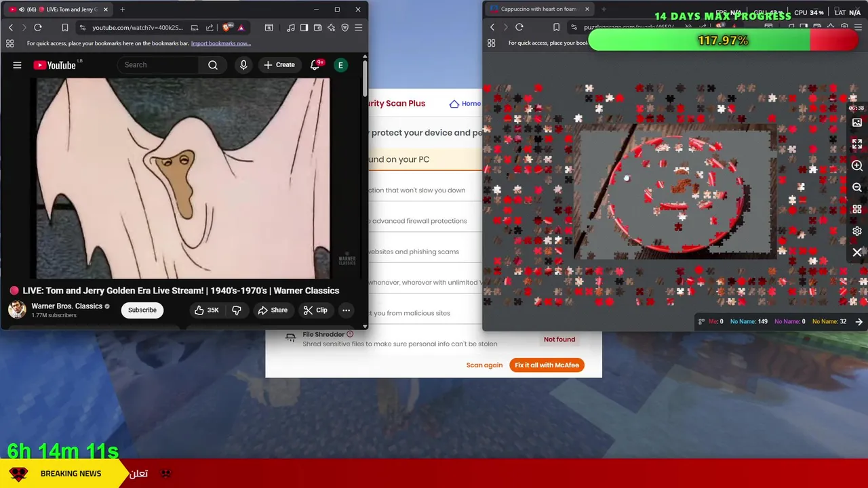
Task: Open Leo AI sparkle icon
Action: coord(332,28)
